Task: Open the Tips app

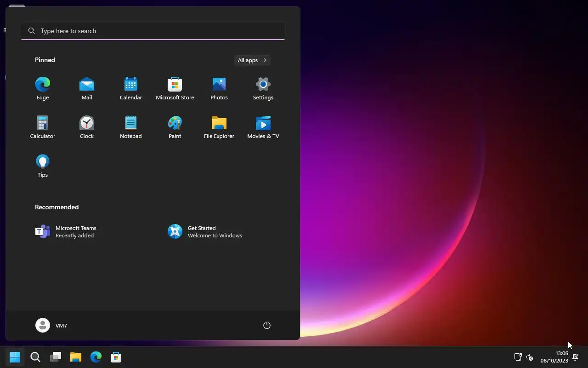Action: [x=43, y=166]
